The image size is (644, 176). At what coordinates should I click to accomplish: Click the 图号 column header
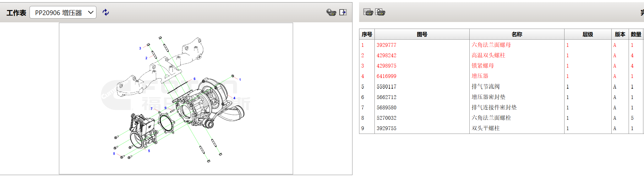[422, 34]
